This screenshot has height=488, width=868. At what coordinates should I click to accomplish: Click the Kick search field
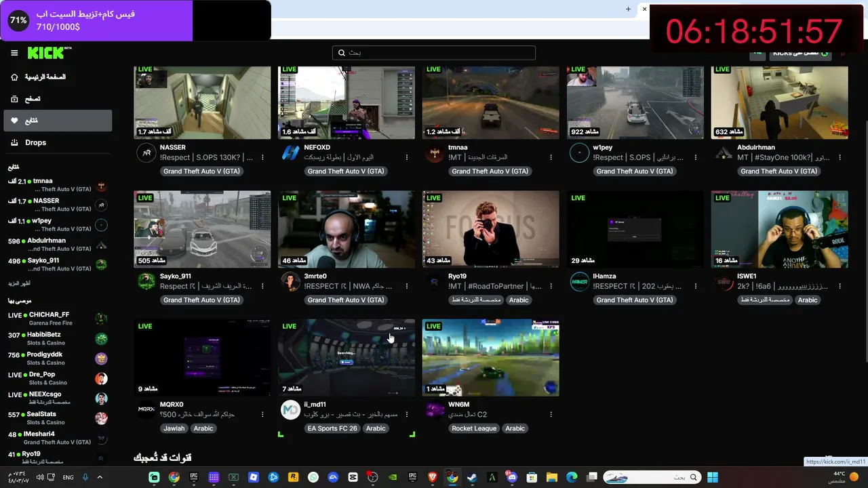click(434, 53)
